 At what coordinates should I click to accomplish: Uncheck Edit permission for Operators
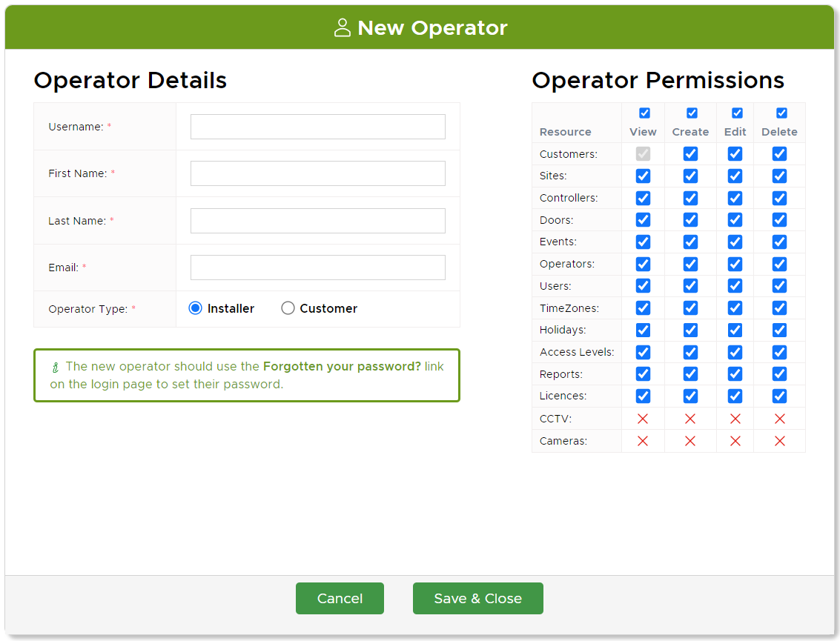[x=735, y=264]
